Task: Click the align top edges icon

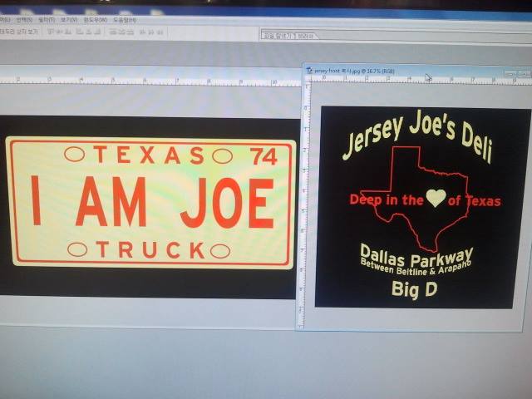Action: click(51, 32)
